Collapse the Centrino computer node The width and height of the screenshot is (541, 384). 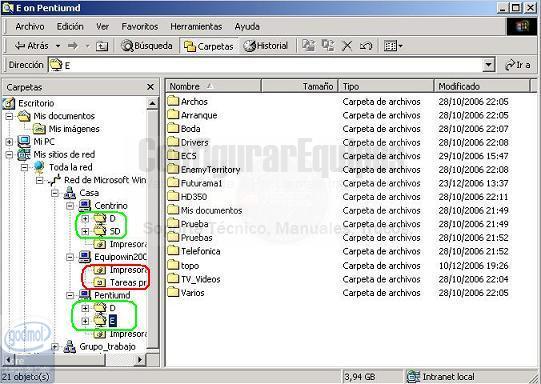pos(70,206)
